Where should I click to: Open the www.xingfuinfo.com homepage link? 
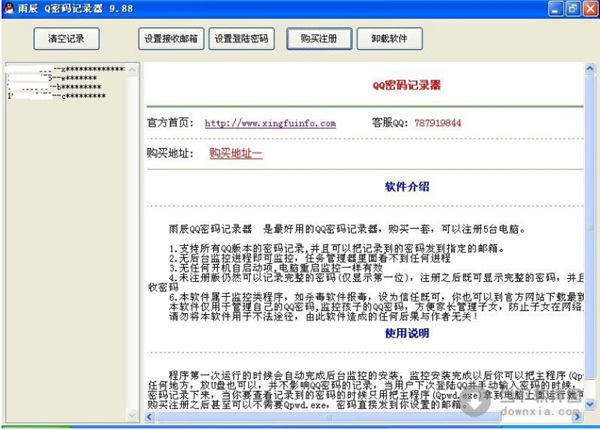click(x=269, y=123)
